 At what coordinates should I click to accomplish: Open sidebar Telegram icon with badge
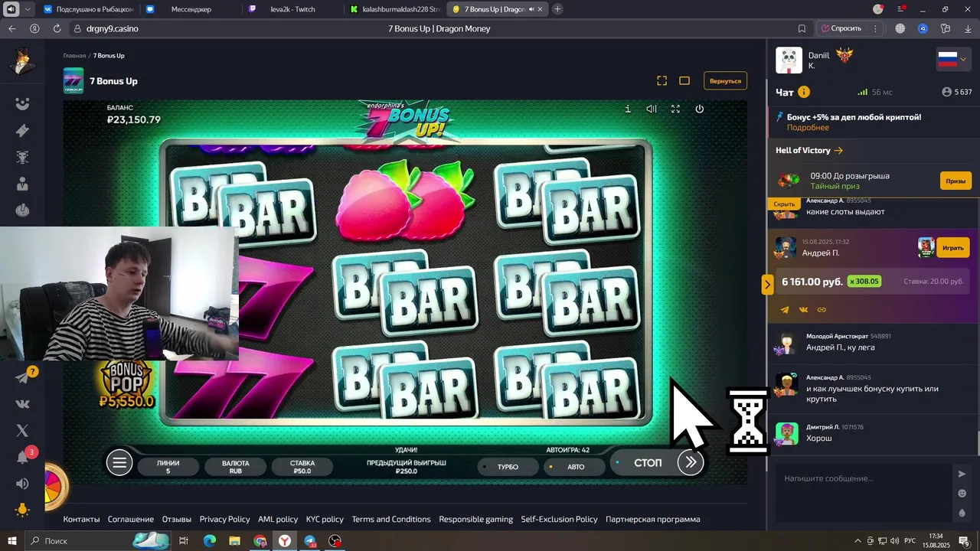click(23, 377)
